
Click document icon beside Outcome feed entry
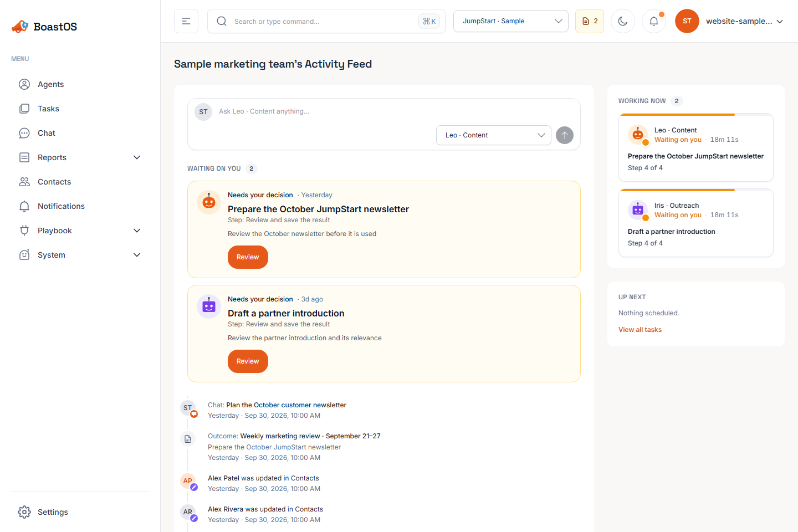pyautogui.click(x=188, y=439)
